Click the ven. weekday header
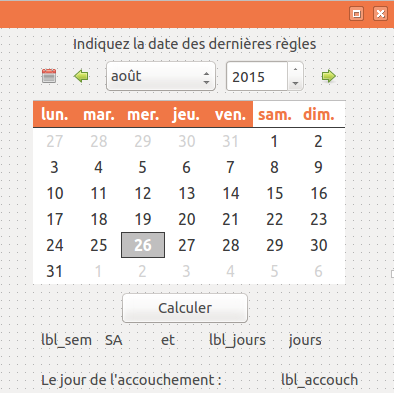The width and height of the screenshot is (394, 393). click(230, 114)
